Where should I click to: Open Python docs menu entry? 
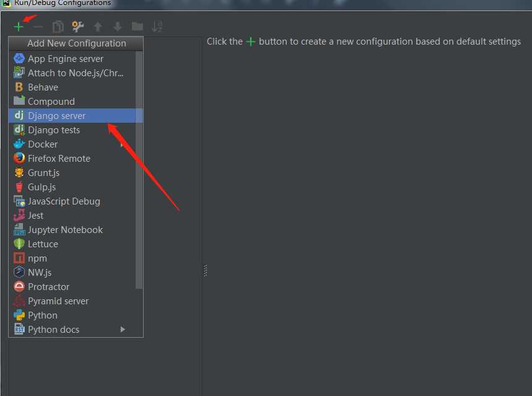pos(72,330)
